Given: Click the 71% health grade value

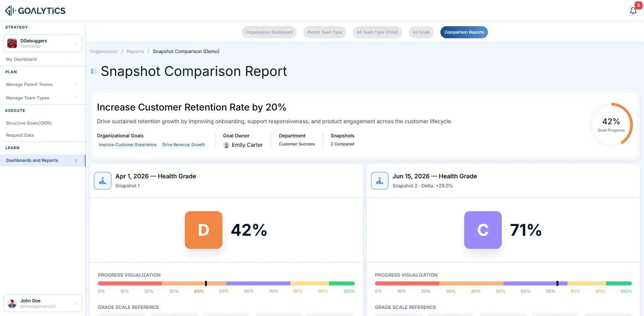Looking at the screenshot, I should tap(526, 230).
